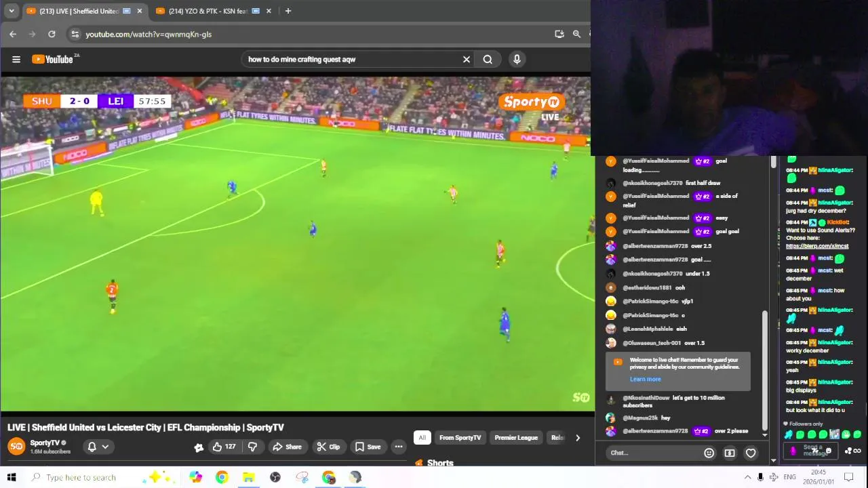Click @LeanahMphahlele 'eish' chat message
This screenshot has height=488, width=868.
[648, 329]
